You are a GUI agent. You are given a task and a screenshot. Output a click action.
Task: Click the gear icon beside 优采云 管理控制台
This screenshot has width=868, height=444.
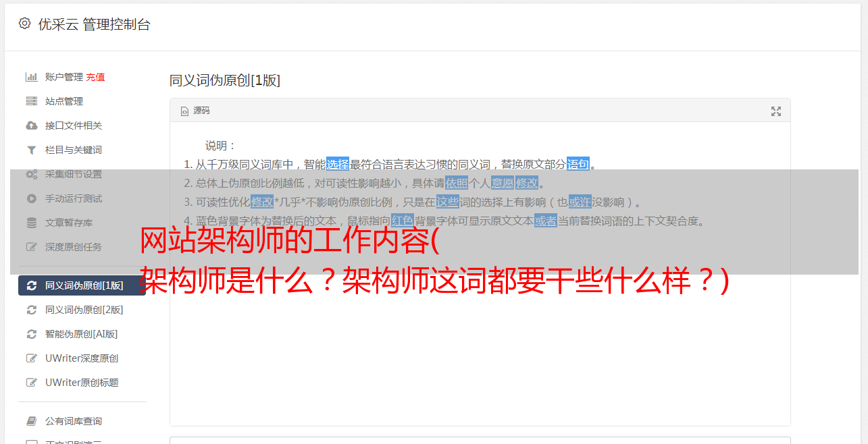[25, 24]
